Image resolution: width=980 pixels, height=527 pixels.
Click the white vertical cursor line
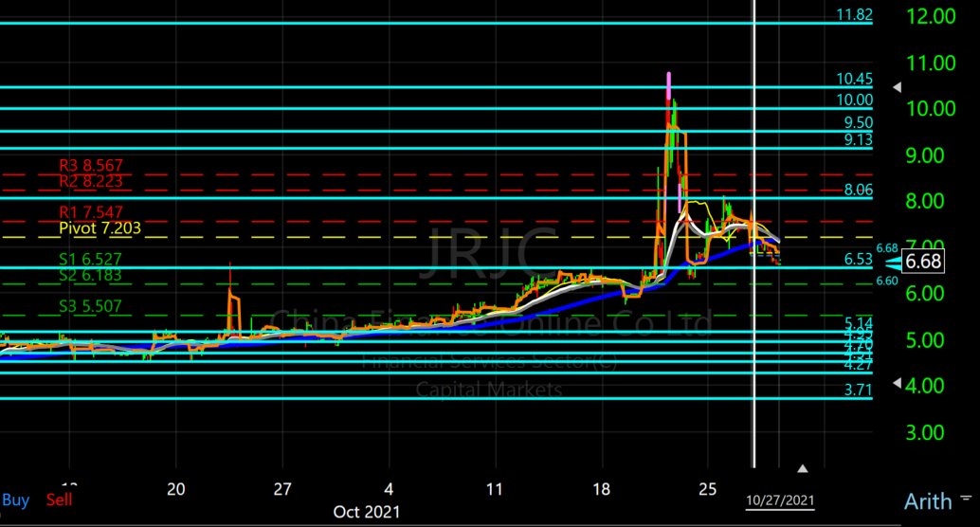pyautogui.click(x=753, y=234)
